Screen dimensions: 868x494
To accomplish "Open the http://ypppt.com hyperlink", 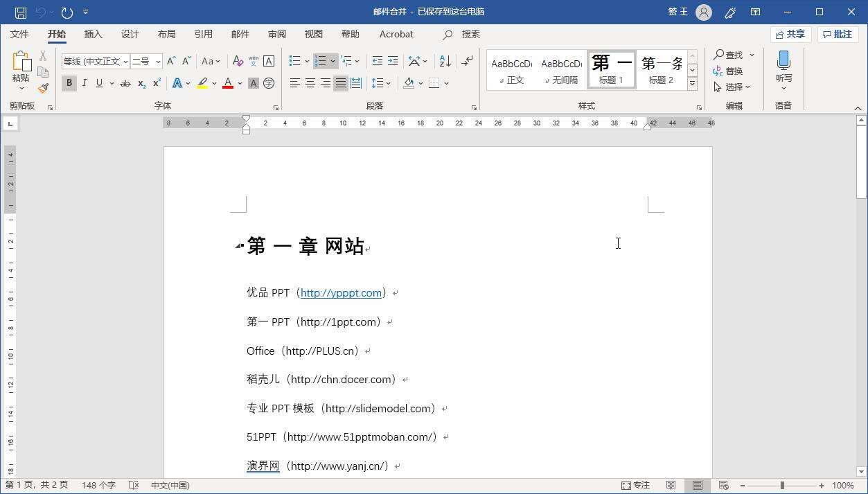I will (x=341, y=292).
